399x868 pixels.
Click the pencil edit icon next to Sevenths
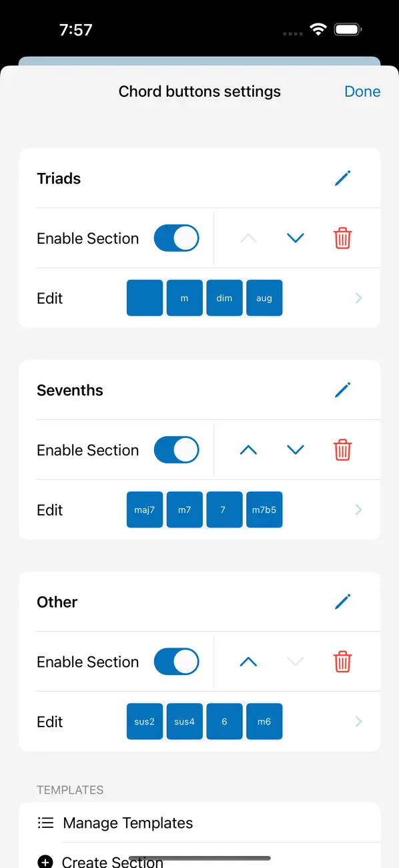click(x=342, y=390)
